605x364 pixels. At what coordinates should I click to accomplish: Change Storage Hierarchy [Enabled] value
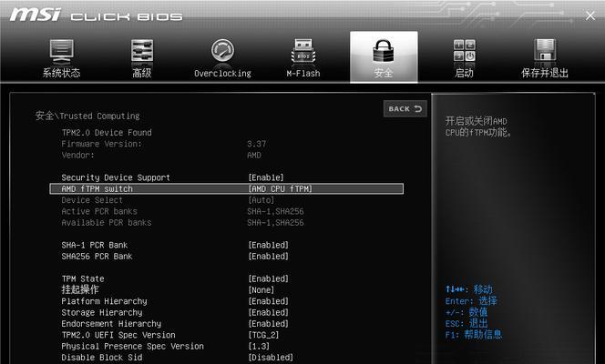[x=269, y=312]
